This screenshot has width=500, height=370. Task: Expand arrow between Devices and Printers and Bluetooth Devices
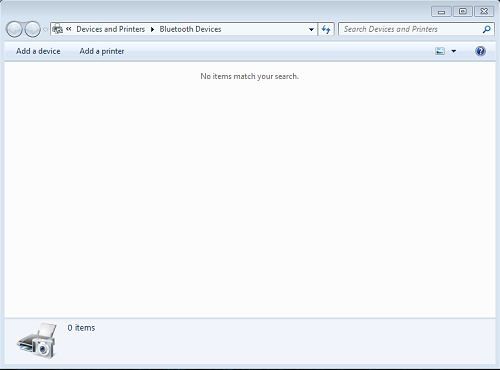tap(152, 29)
